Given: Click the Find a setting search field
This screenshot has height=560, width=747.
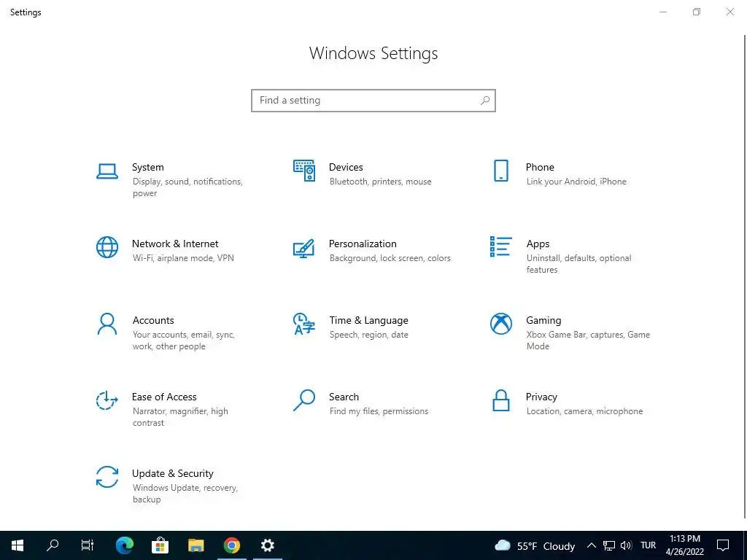Looking at the screenshot, I should click(x=373, y=101).
